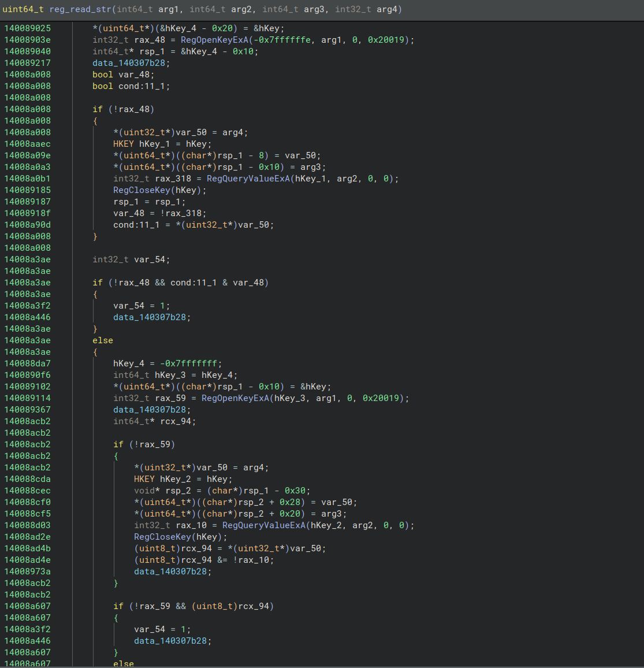Follow data_140307b28 at address 140089217
The width and height of the screenshot is (644, 668).
coord(129,63)
